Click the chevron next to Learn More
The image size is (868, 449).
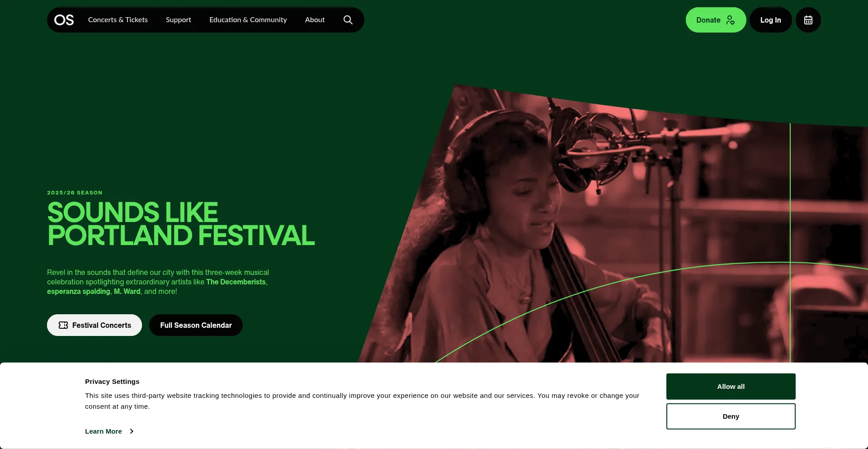coord(132,431)
